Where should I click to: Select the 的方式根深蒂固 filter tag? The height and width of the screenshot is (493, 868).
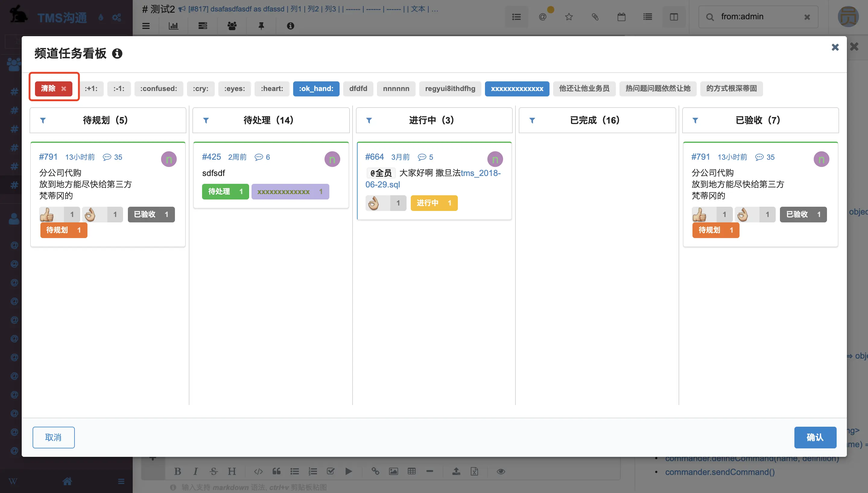pos(731,89)
